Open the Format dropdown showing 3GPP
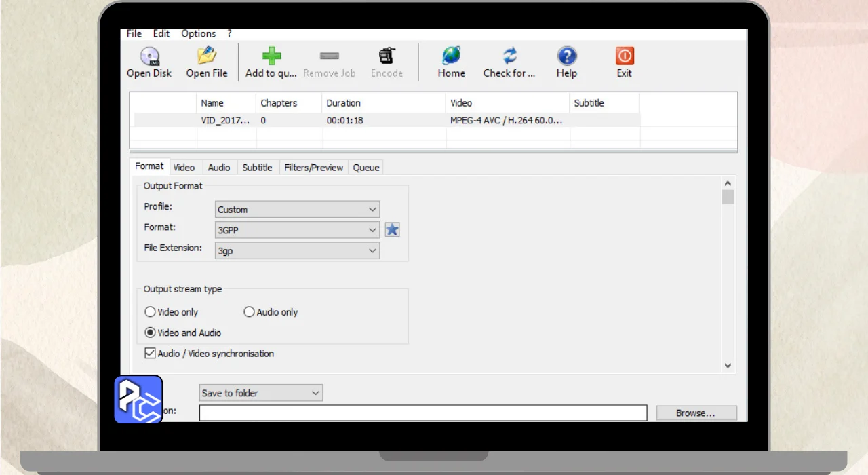 tap(297, 230)
